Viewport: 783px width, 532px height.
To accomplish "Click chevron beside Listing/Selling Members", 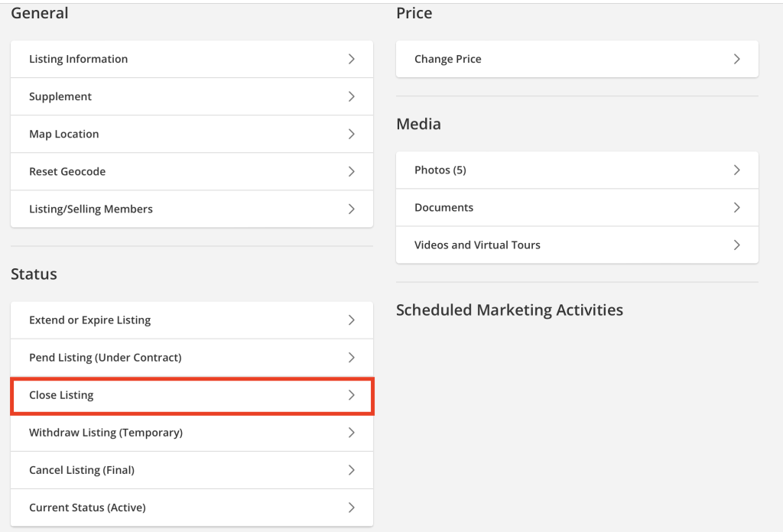I will pos(352,209).
